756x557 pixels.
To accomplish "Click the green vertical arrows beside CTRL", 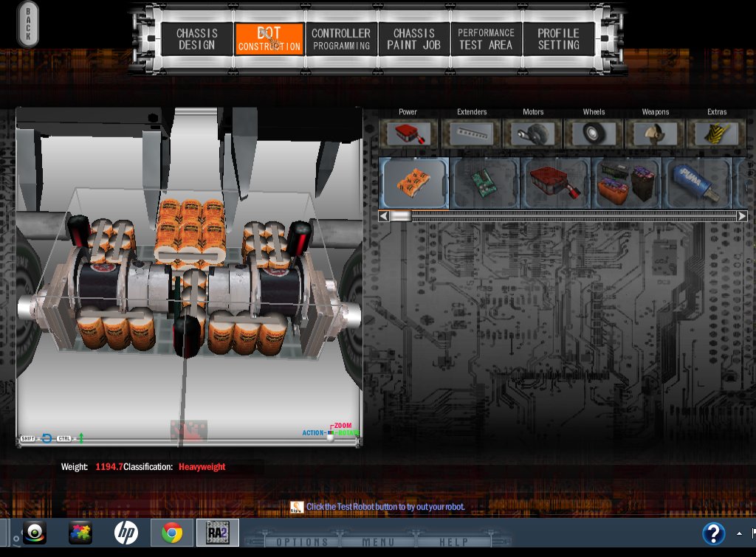I will coord(81,438).
